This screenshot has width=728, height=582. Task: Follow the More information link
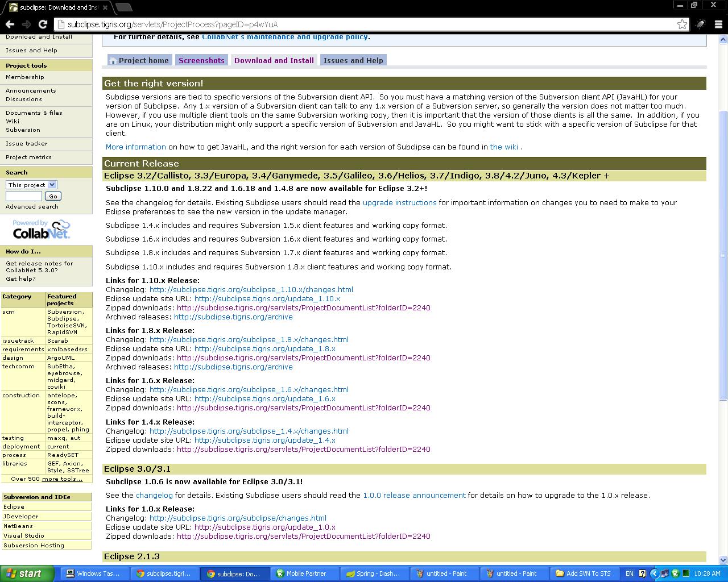click(136, 147)
